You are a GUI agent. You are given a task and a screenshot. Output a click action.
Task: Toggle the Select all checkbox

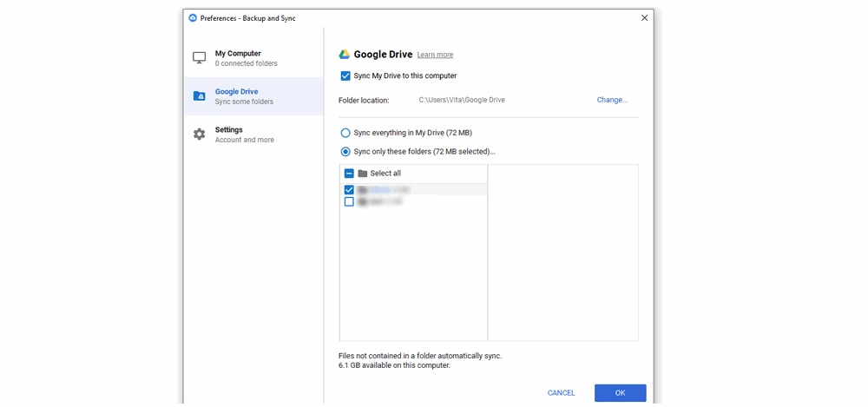click(x=349, y=174)
